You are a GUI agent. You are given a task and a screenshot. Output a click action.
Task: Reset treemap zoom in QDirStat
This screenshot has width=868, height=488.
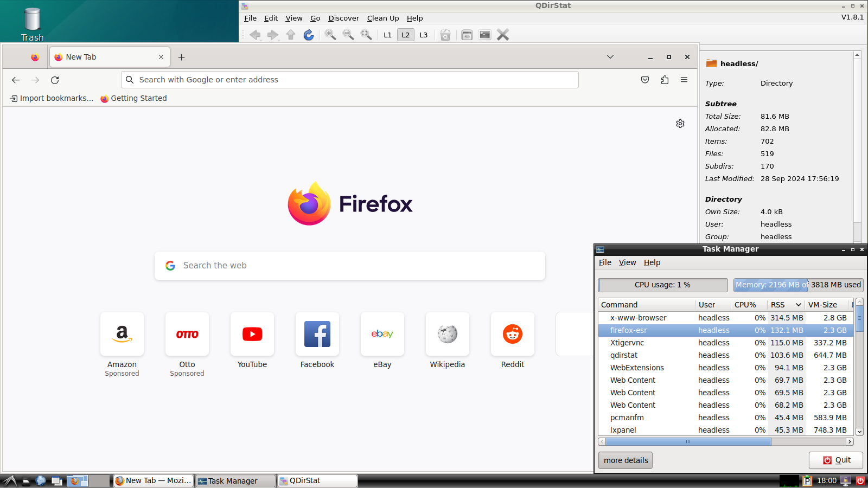click(x=367, y=35)
